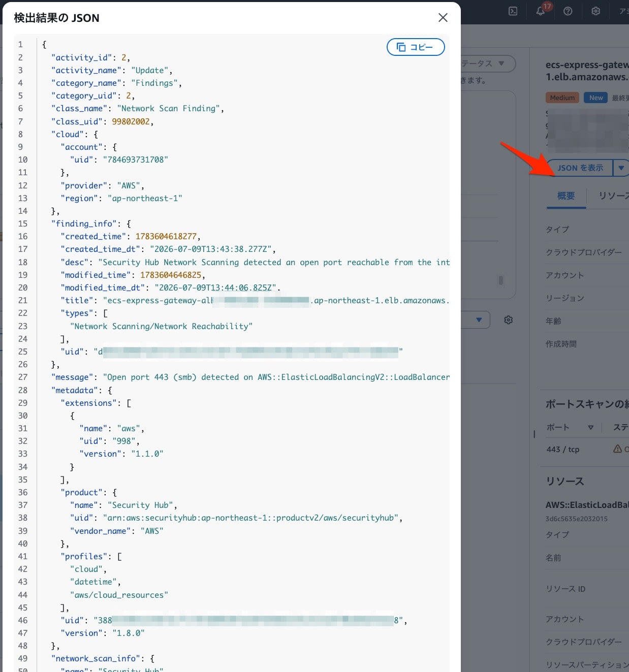Screen dimensions: 629x672
Task: Expand the dropdown arrow beside JSON を表示
Action: coord(621,168)
